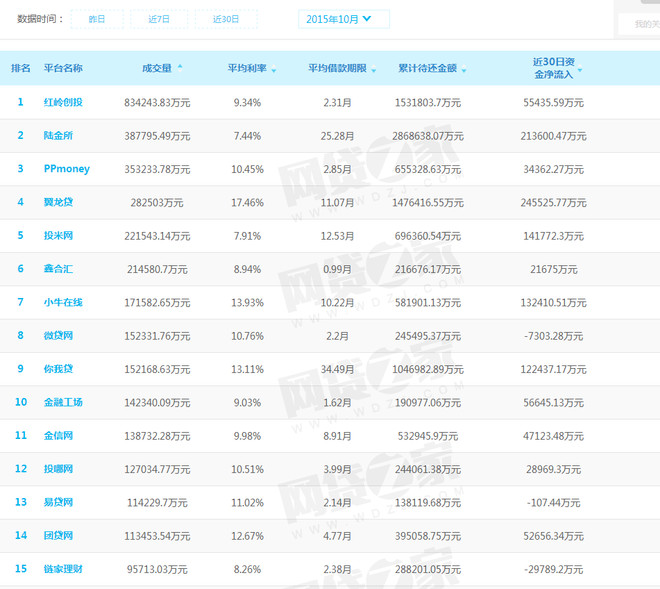This screenshot has height=589, width=660.
Task: Click the 34.49月 loan term cell
Action: 337,369
